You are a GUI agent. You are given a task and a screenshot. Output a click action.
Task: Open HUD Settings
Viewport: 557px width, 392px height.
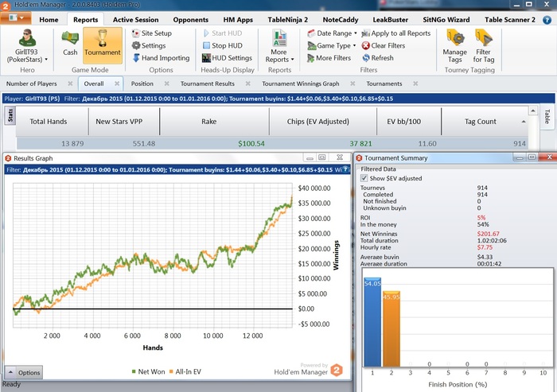click(227, 58)
